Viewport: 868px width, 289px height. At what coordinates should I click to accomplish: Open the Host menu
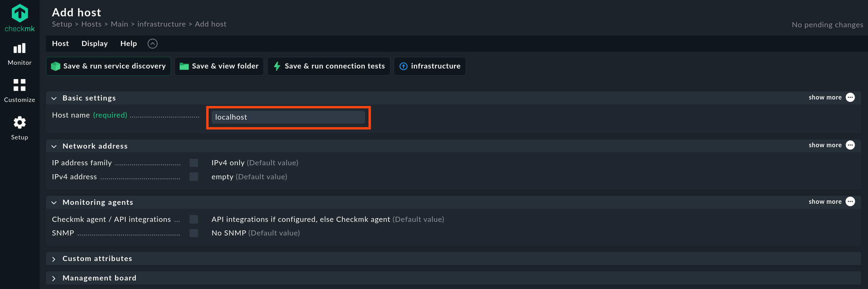click(60, 44)
